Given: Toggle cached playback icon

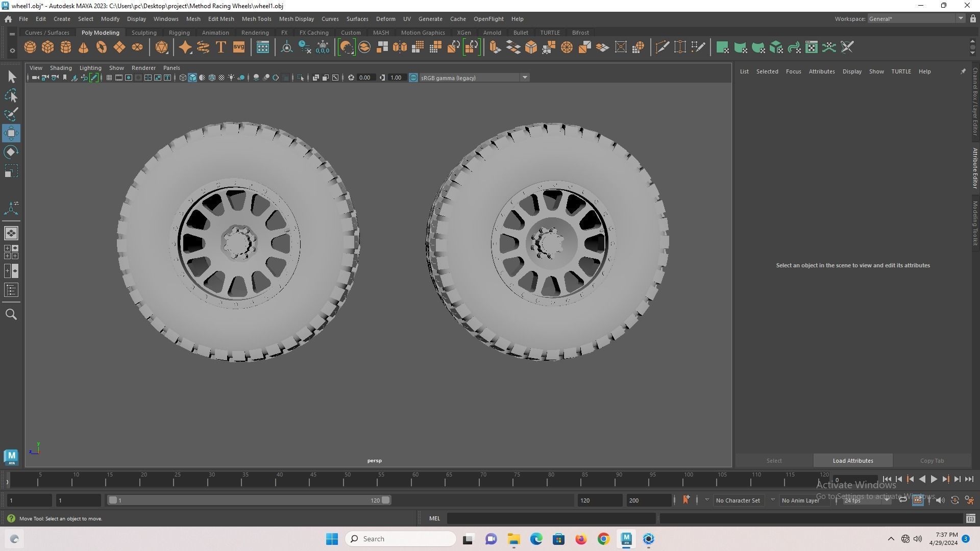Looking at the screenshot, I should tap(917, 500).
